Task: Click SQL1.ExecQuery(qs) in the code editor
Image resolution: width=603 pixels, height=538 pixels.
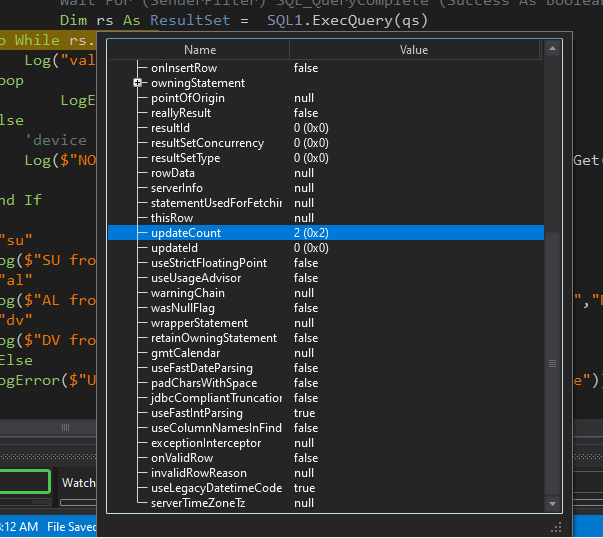Action: tap(347, 20)
